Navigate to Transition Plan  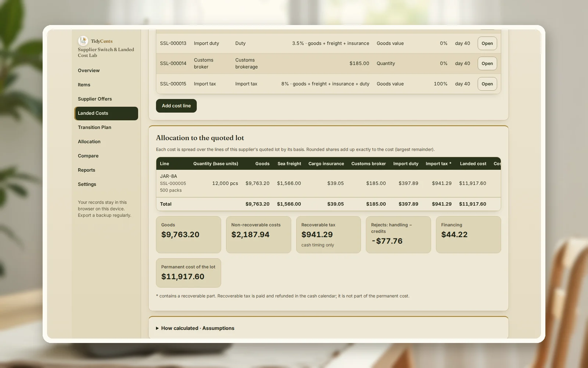point(106,127)
